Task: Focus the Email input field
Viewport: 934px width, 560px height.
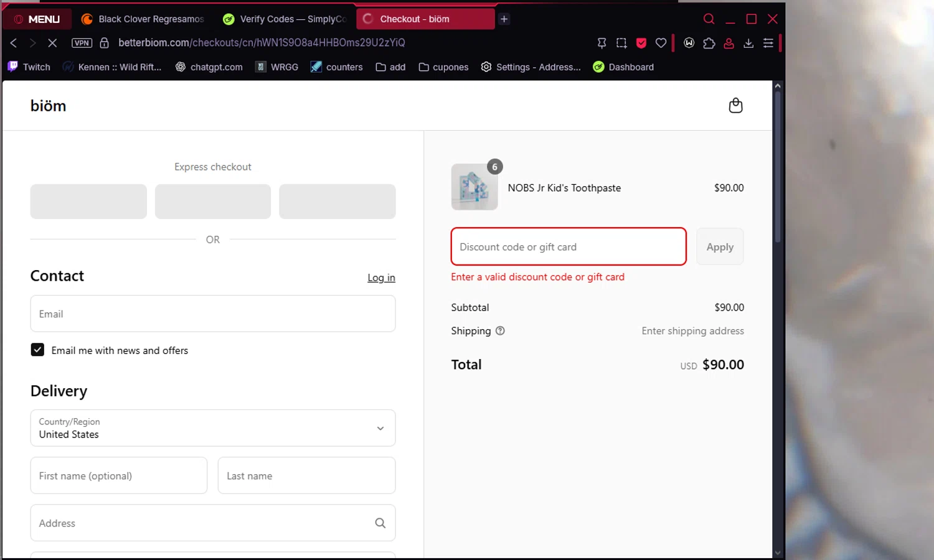Action: click(213, 314)
